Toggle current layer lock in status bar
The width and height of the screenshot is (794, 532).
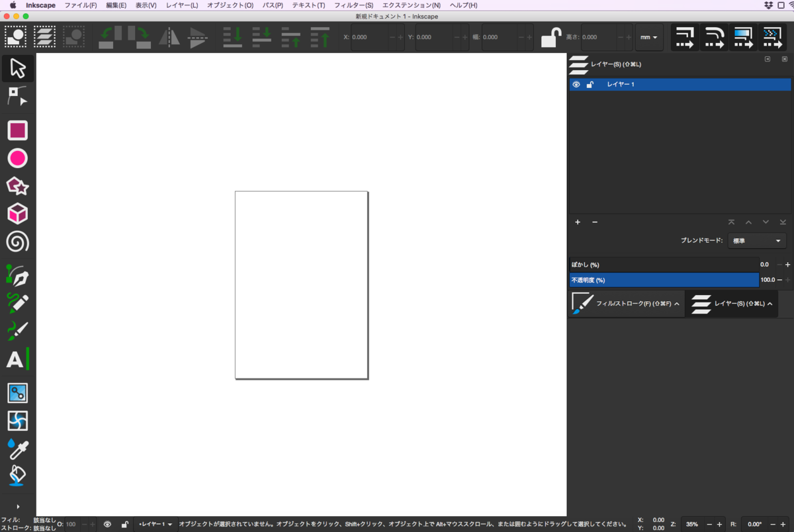tap(124, 524)
